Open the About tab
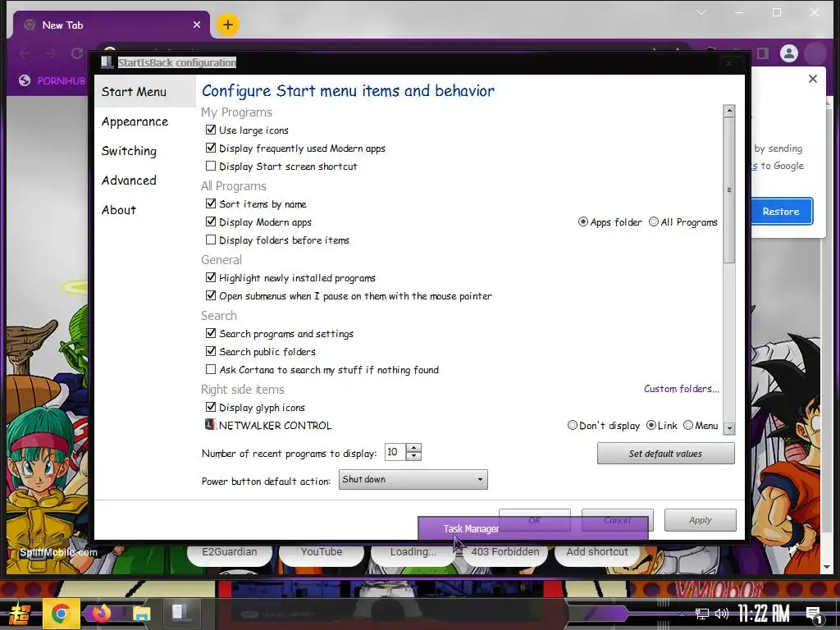Image resolution: width=840 pixels, height=630 pixels. pyautogui.click(x=119, y=210)
